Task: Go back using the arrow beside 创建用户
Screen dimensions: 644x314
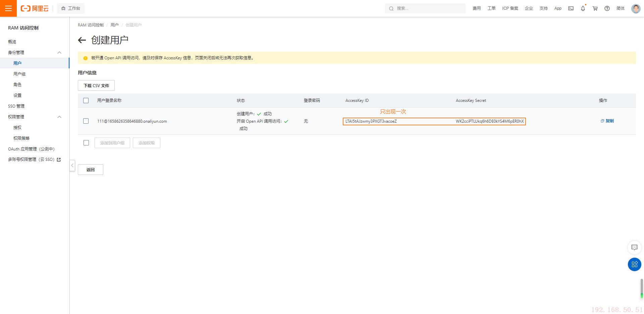Action: coord(82,40)
